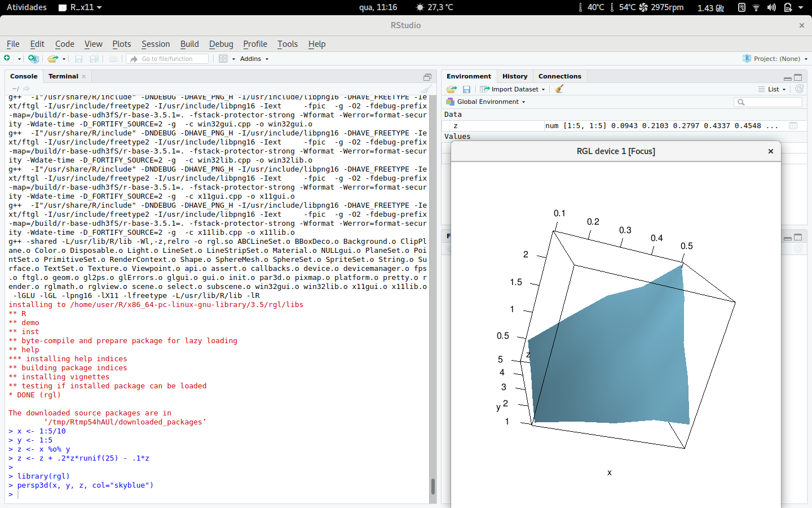Open the List view mode dropdown
Screen dimensions: 812x508
(x=773, y=89)
